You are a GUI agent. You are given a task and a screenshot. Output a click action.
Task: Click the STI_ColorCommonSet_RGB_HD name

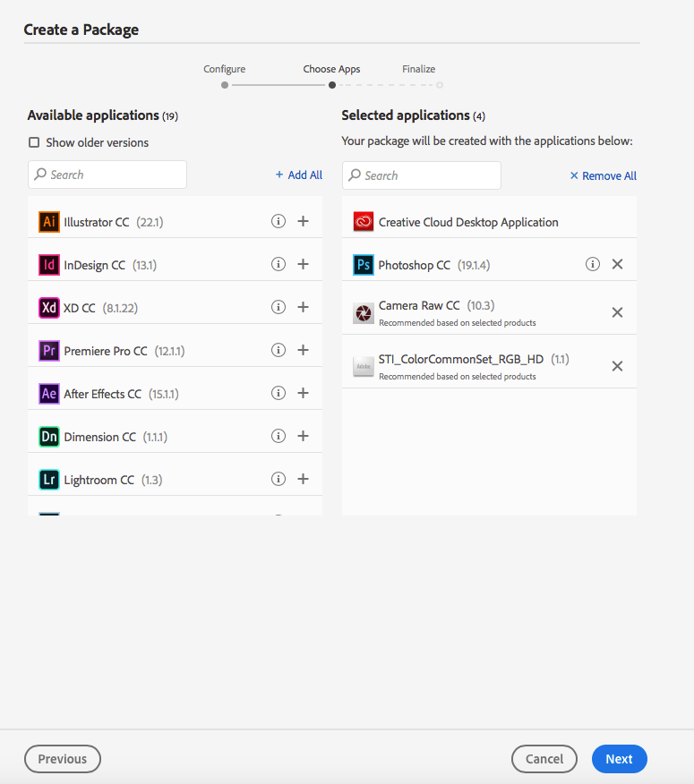(461, 359)
